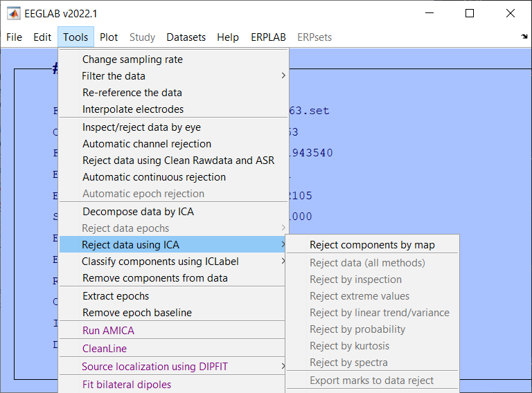This screenshot has width=532, height=393.
Task: Choose Decompose data by ICA
Action: pos(138,212)
